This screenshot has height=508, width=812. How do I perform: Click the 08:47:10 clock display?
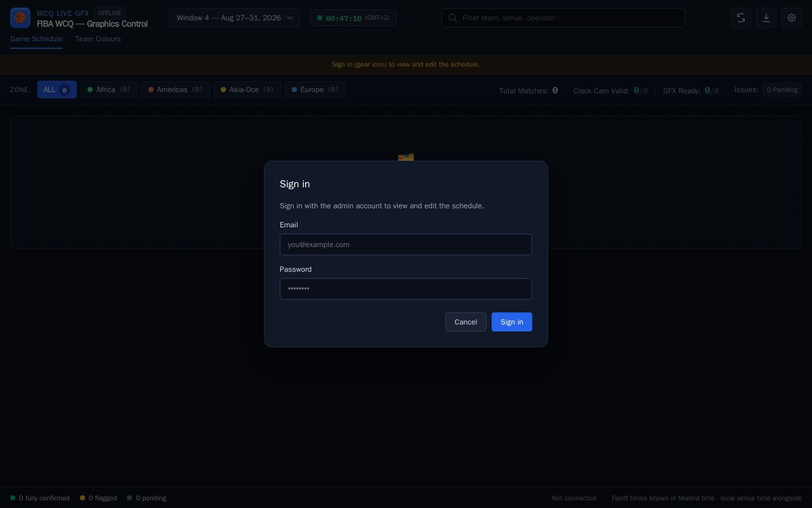coord(353,18)
